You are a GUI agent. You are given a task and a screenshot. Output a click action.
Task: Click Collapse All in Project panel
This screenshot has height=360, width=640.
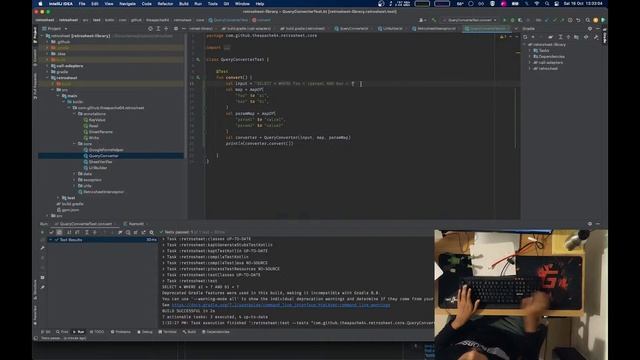(166, 29)
